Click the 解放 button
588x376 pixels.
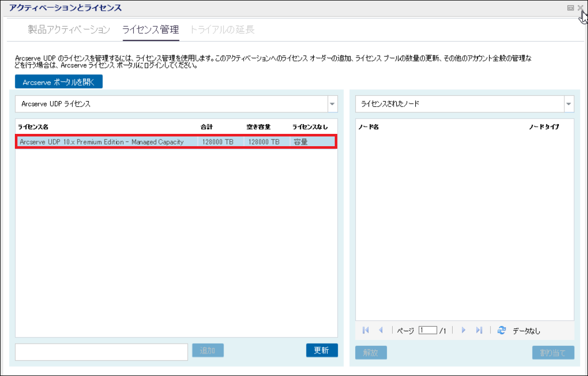coord(371,353)
